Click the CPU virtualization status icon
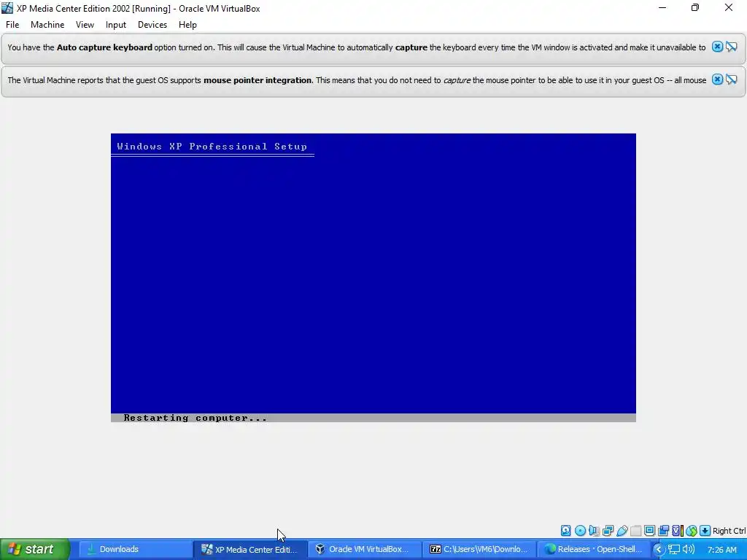 [678, 531]
